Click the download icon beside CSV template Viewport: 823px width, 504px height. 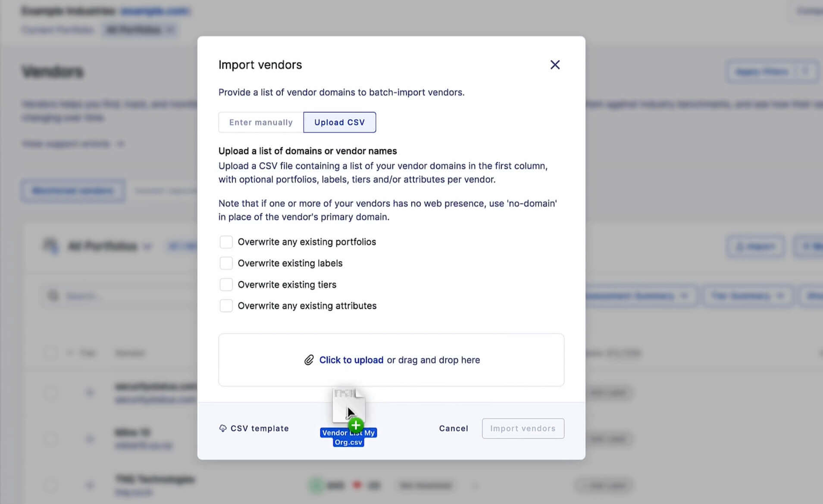[x=223, y=428]
